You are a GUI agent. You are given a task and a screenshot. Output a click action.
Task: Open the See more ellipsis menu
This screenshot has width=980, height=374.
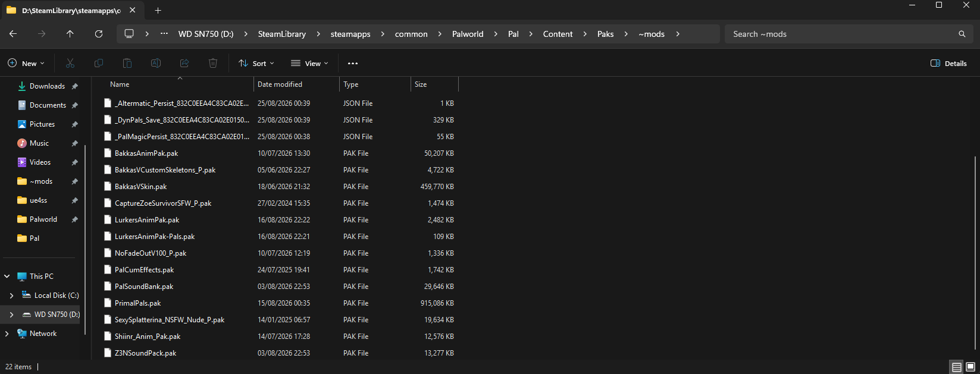point(353,63)
